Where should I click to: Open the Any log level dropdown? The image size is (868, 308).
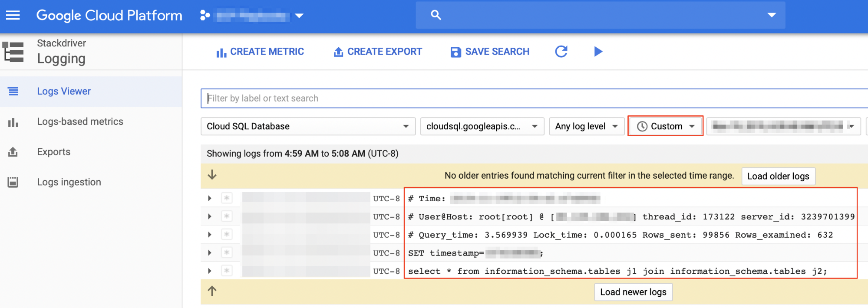tap(586, 126)
